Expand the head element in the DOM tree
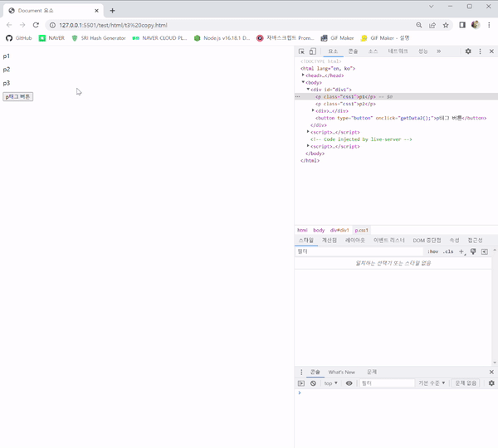 [x=303, y=75]
